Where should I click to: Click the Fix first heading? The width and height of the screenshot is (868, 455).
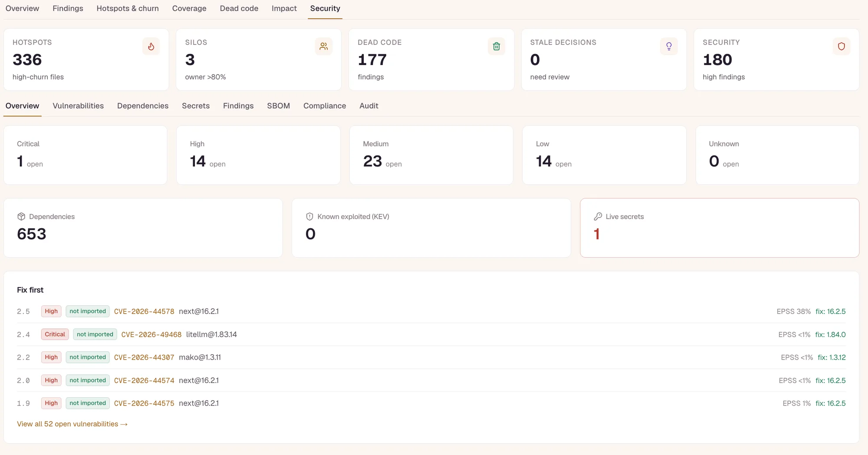coord(30,290)
